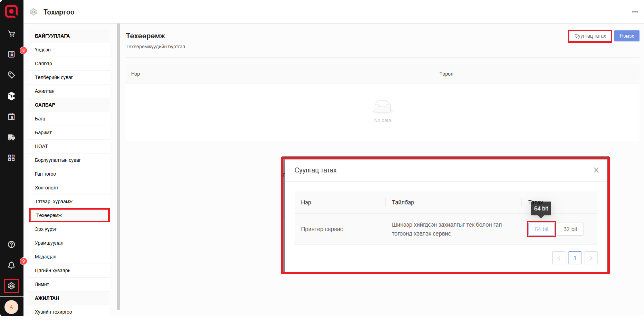Open the help question mark icon
This screenshot has width=644, height=322.
11,244
